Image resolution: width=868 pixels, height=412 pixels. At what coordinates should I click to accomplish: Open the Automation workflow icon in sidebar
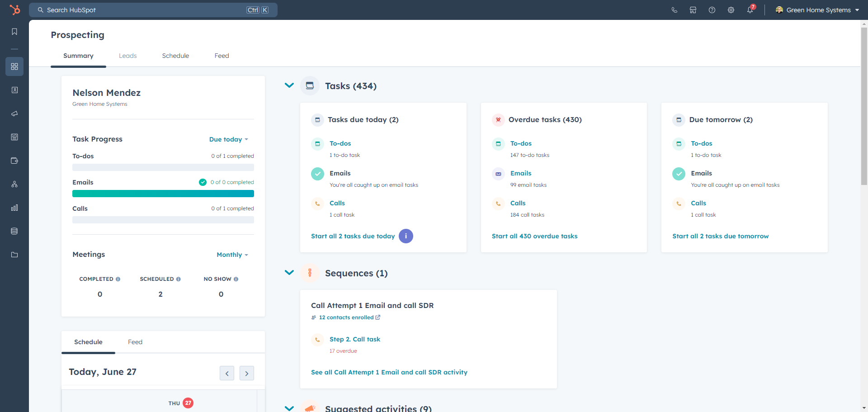(x=14, y=184)
